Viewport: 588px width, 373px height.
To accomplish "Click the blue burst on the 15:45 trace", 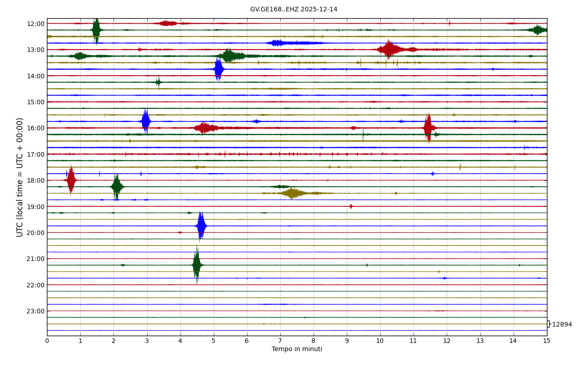I will coord(146,121).
